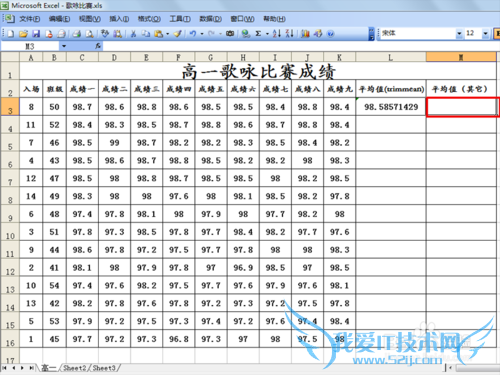
Task: Go to last sheet with tab navigation arrow
Action: (31, 368)
